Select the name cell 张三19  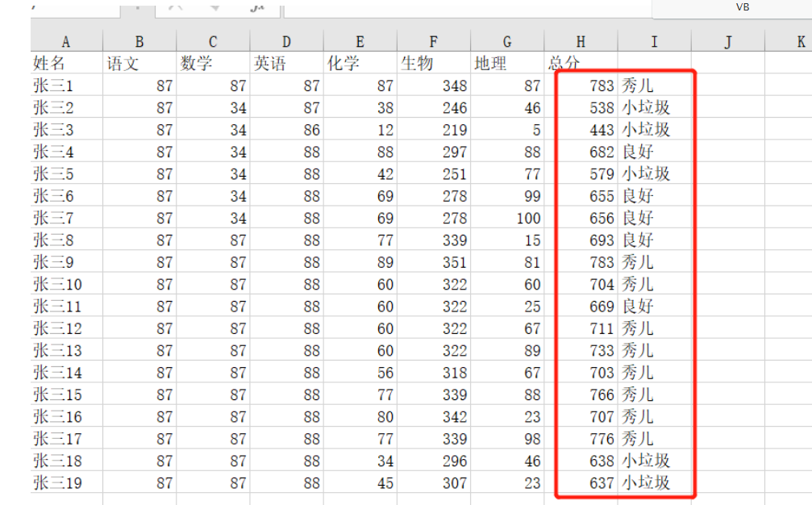click(67, 482)
